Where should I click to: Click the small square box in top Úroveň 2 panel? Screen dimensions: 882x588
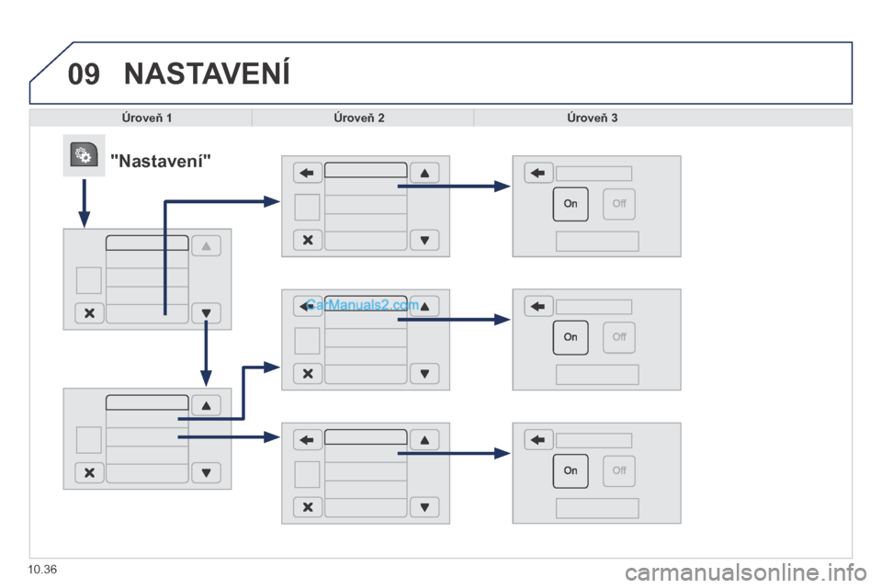coord(307,207)
